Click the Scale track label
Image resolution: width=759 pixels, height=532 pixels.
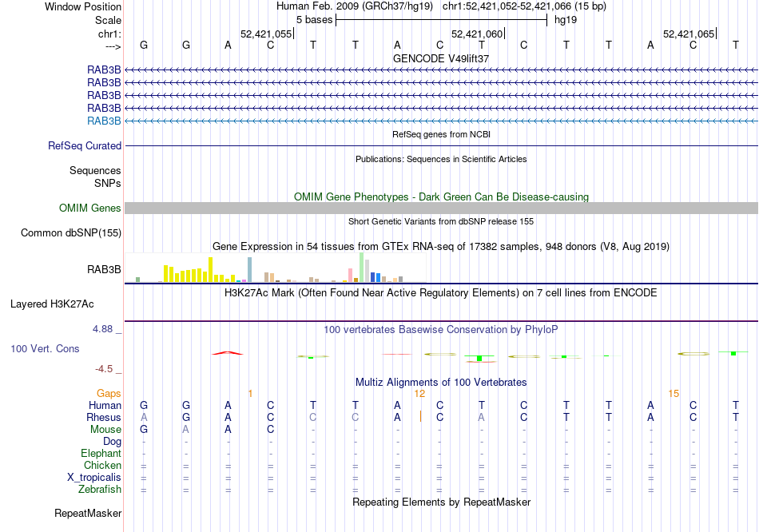click(x=108, y=20)
